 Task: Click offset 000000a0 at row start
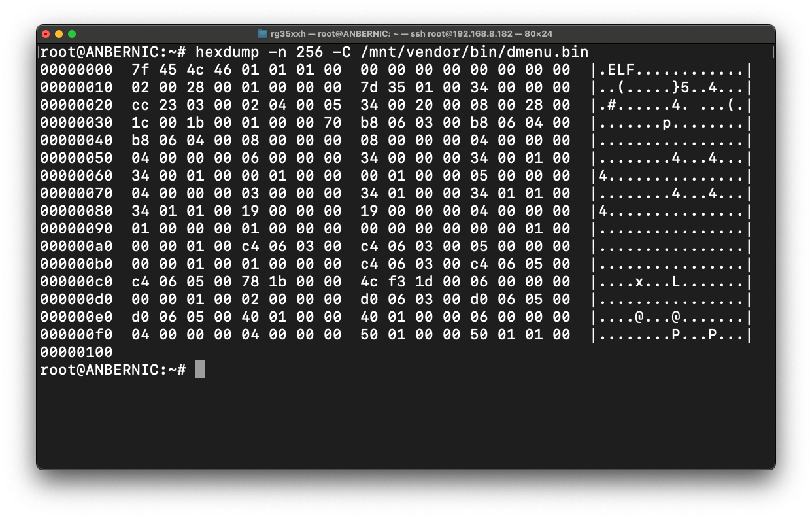pyautogui.click(x=76, y=246)
